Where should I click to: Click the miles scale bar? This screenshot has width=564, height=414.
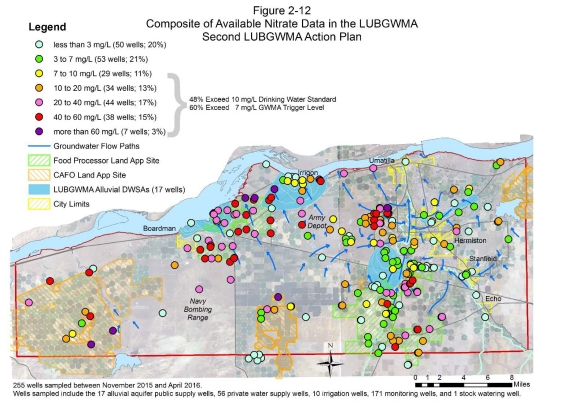click(463, 385)
